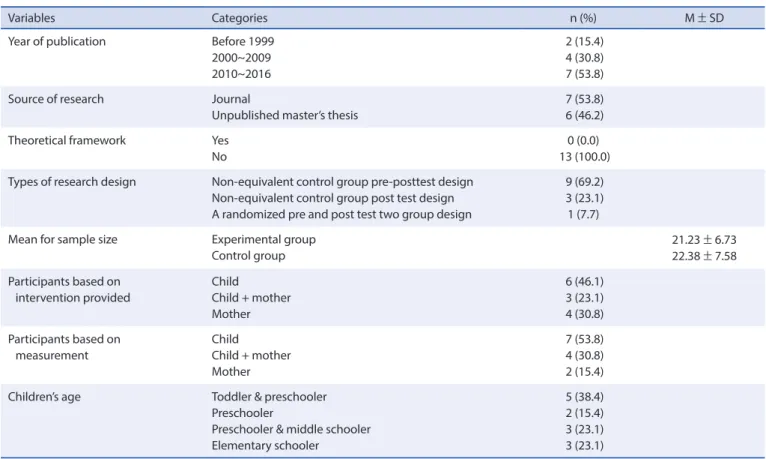The height and width of the screenshot is (459, 766).
Task: Select the 'Theoretical framework' variable cell
Action: pyautogui.click(x=67, y=141)
